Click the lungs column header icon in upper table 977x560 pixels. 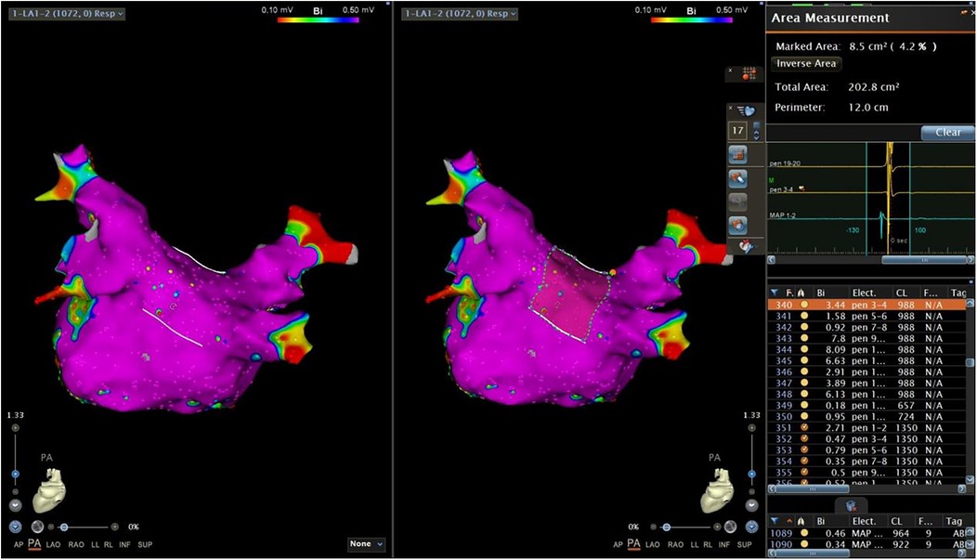pyautogui.click(x=801, y=293)
